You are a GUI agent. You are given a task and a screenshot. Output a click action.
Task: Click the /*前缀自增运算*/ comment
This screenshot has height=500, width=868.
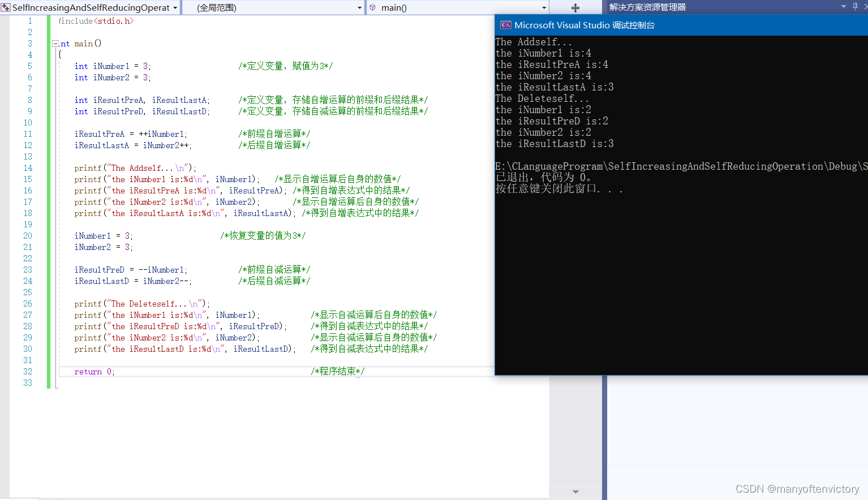pyautogui.click(x=274, y=134)
